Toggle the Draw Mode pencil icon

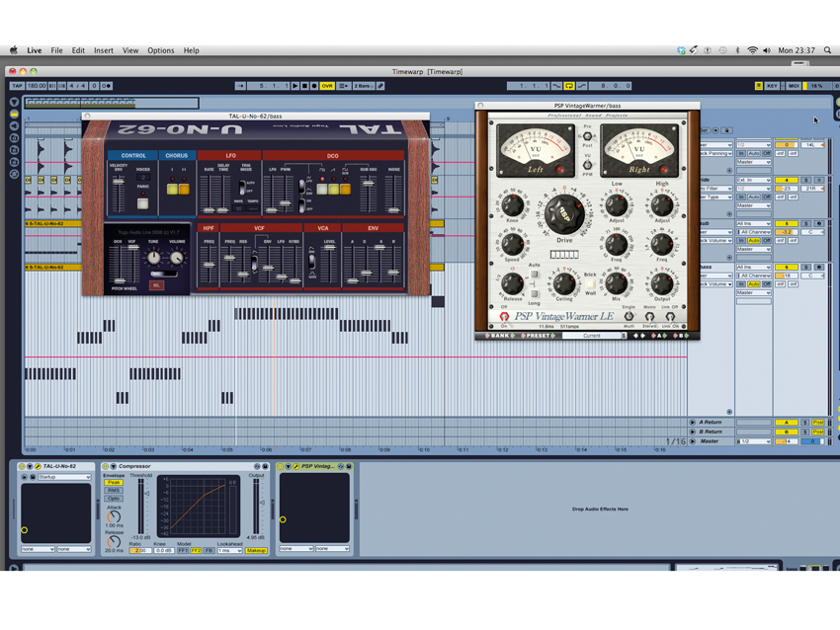coord(380,86)
